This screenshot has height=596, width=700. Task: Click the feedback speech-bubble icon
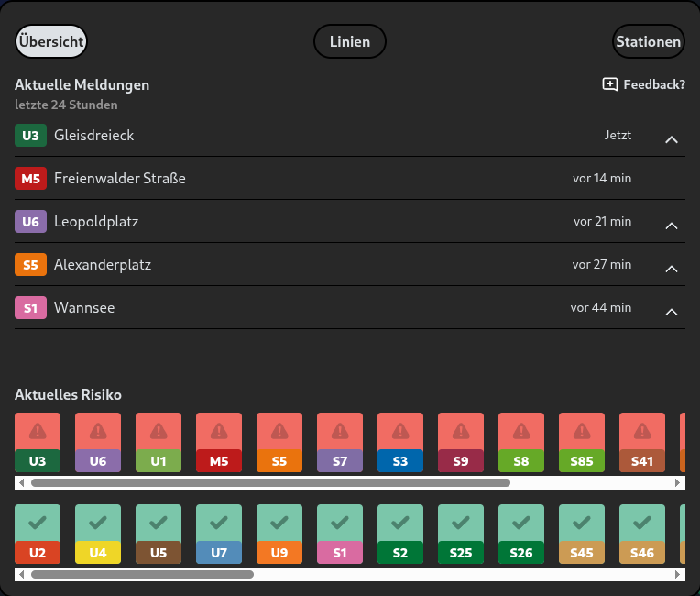pos(610,84)
